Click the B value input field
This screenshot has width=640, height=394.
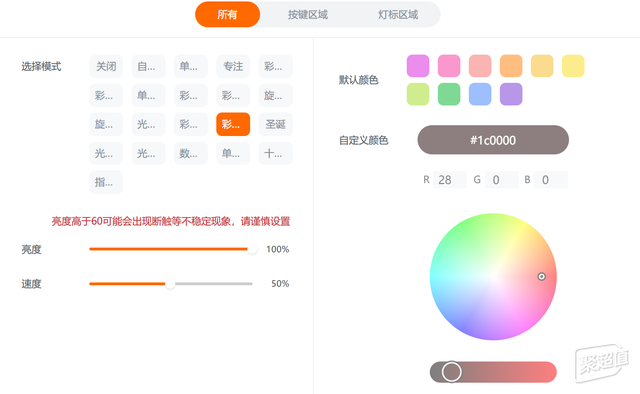click(x=551, y=180)
